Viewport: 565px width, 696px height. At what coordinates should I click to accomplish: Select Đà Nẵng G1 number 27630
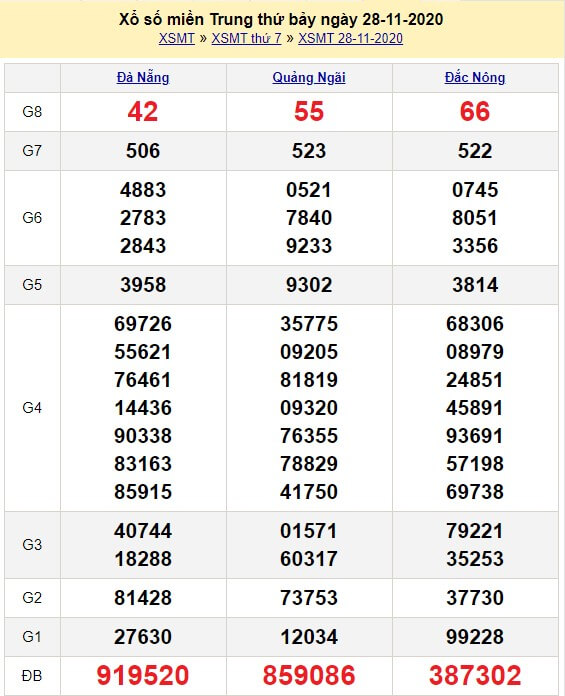click(x=143, y=637)
